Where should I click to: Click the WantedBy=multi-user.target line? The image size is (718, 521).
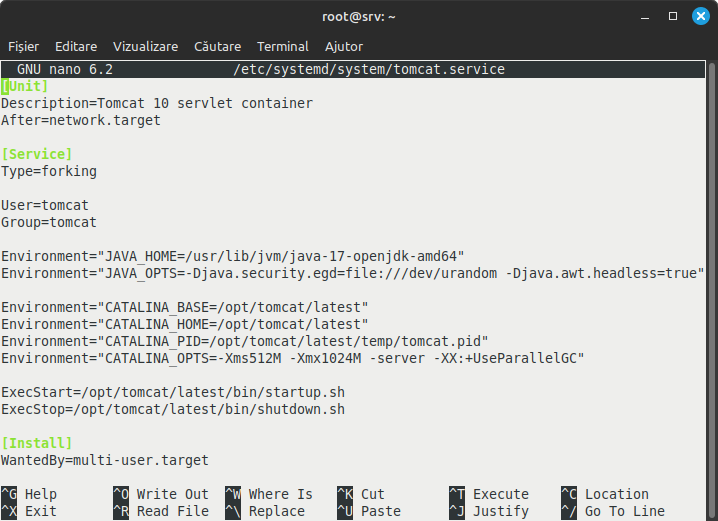pyautogui.click(x=105, y=460)
